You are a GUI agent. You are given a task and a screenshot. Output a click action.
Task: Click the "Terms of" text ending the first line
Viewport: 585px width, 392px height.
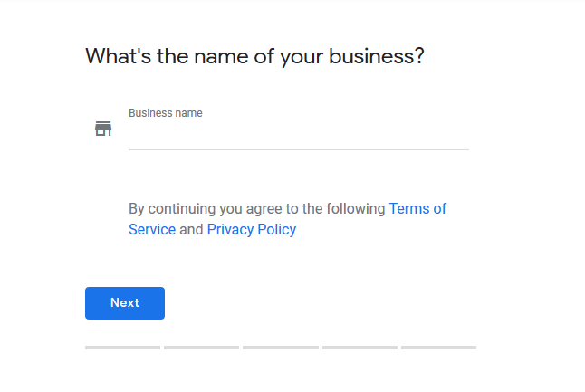pos(417,208)
